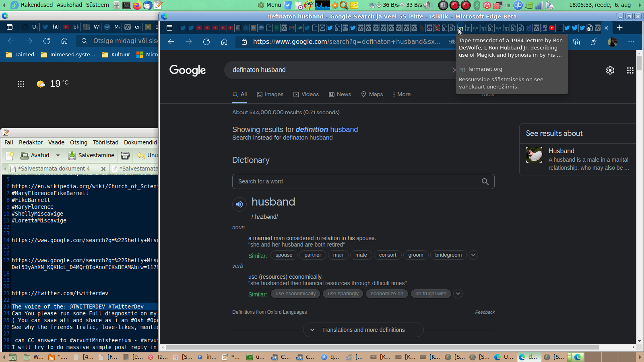The height and width of the screenshot is (362, 644).
Task: Click the Google search query box
Action: pyautogui.click(x=340, y=70)
